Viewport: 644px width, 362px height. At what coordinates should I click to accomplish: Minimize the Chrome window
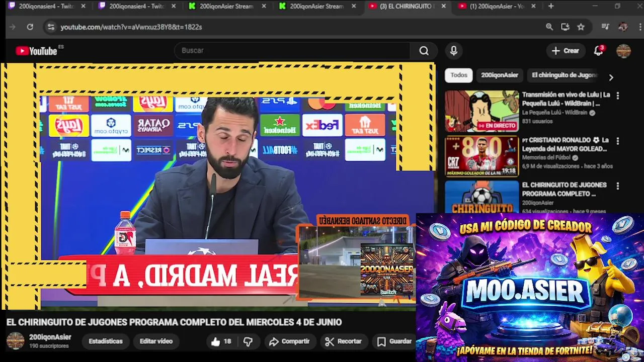pos(595,6)
